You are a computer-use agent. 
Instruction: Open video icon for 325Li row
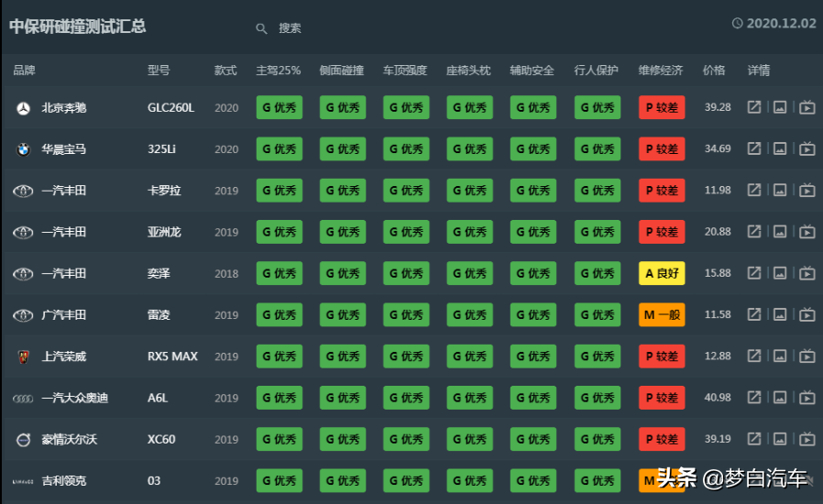point(807,148)
